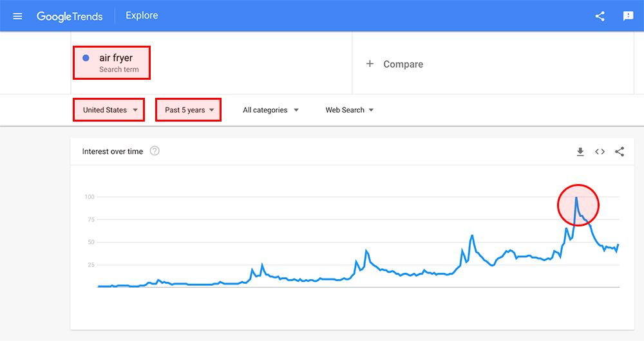Open the embed code icon
The width and height of the screenshot is (644, 341).
[600, 152]
